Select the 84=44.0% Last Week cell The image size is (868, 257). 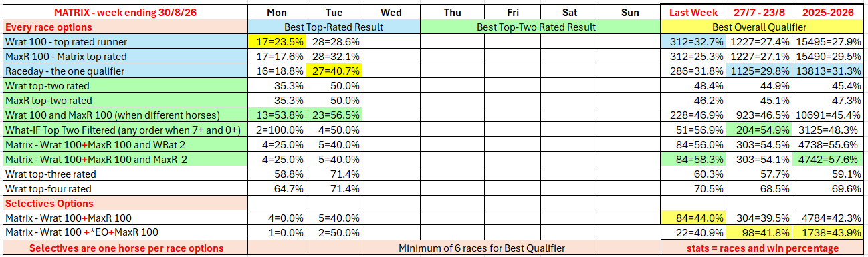693,218
